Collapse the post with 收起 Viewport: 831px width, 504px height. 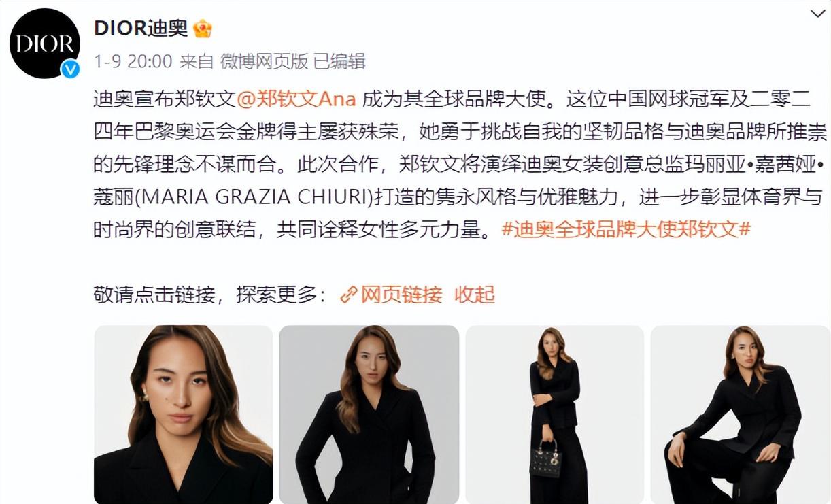point(475,295)
